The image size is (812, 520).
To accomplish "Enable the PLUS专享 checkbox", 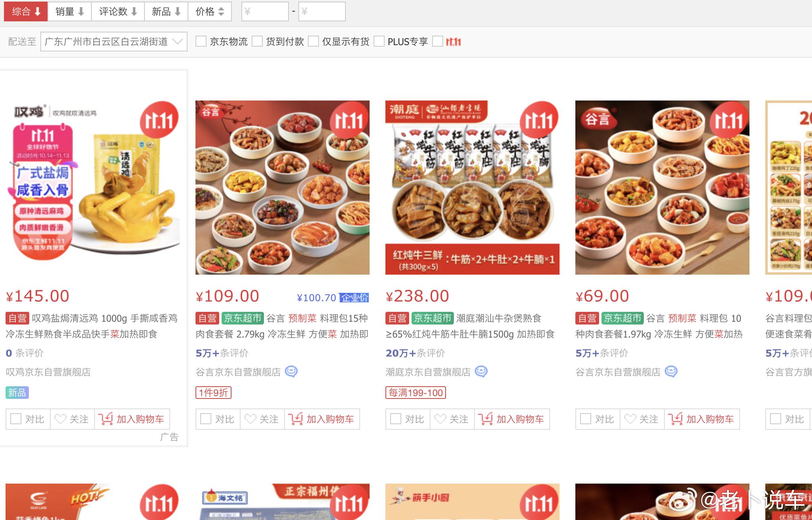I will click(379, 42).
